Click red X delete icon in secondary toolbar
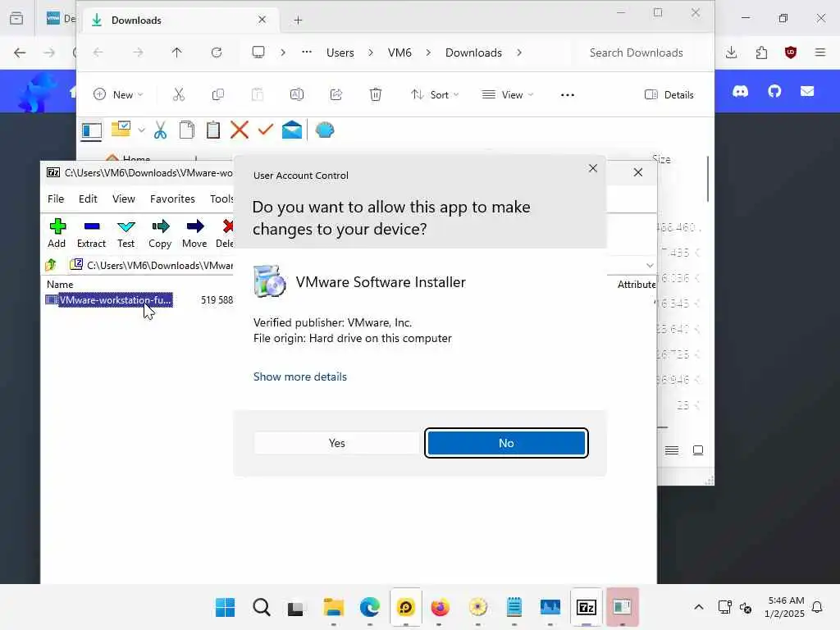Viewport: 840px width, 630px height. pos(240,130)
